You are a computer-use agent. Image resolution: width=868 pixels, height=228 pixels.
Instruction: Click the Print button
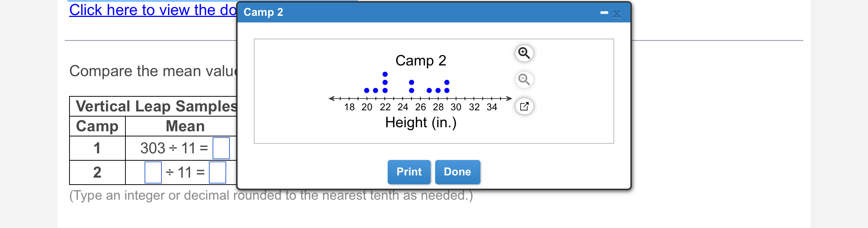pos(408,172)
